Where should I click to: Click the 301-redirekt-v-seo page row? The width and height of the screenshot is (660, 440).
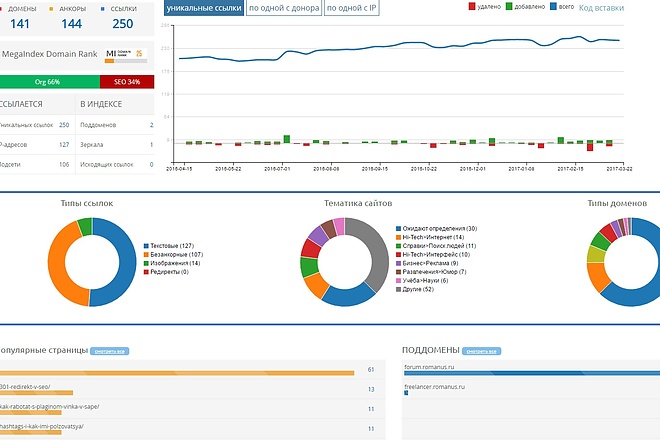pos(192,389)
